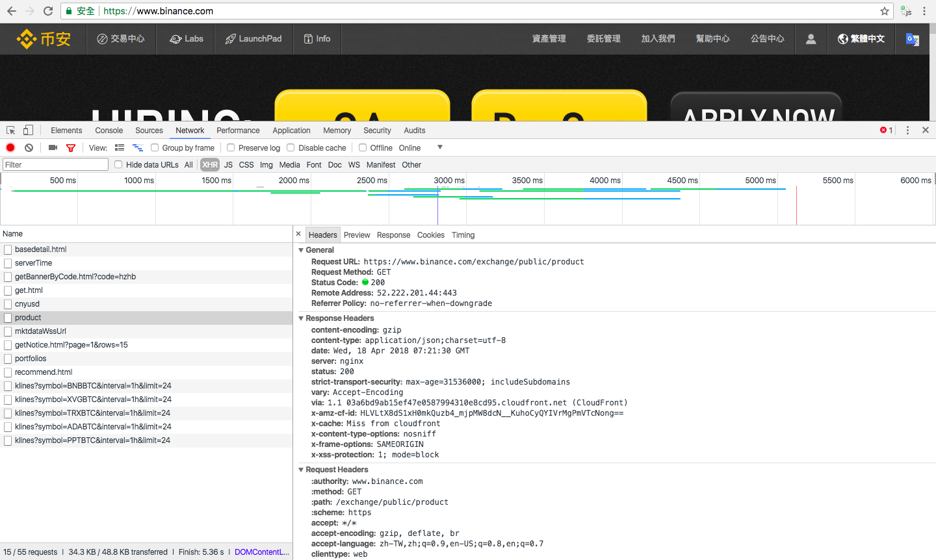Toggle the red filter funnel icon
The width and height of the screenshot is (936, 560).
coord(71,147)
